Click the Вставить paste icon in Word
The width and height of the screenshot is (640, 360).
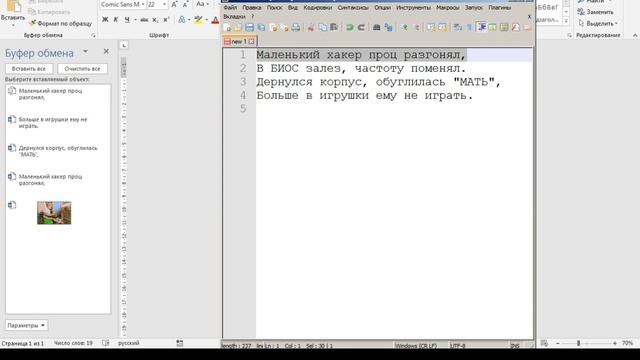(13, 6)
